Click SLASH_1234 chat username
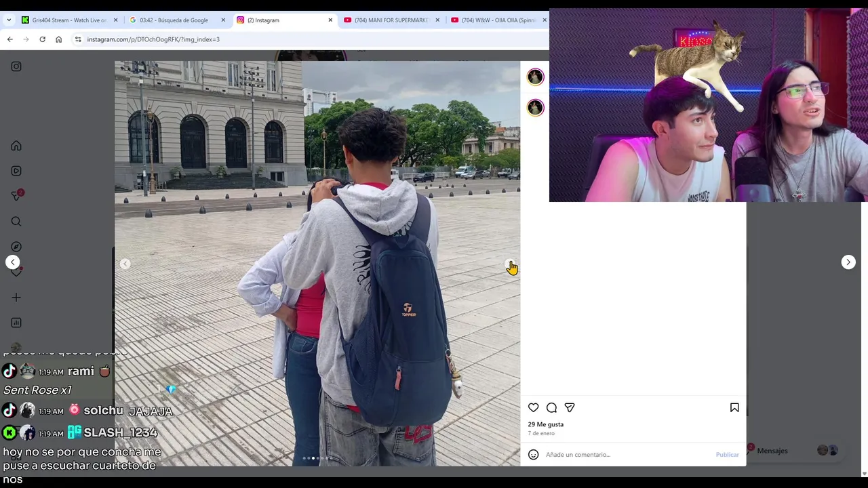This screenshot has width=868, height=488. pos(121,432)
